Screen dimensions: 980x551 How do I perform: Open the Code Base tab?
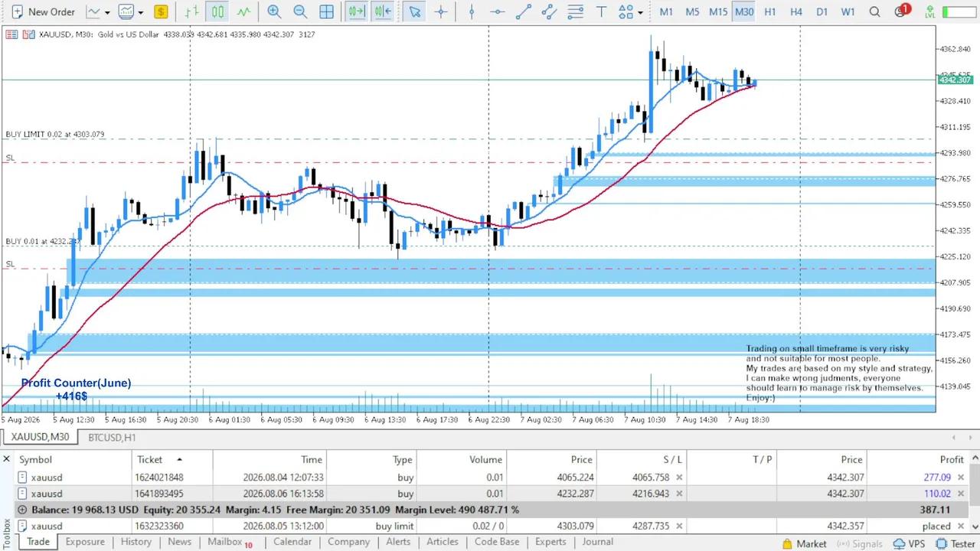click(497, 542)
